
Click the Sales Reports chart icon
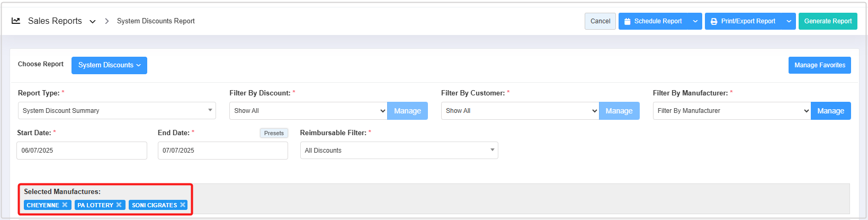click(x=16, y=21)
